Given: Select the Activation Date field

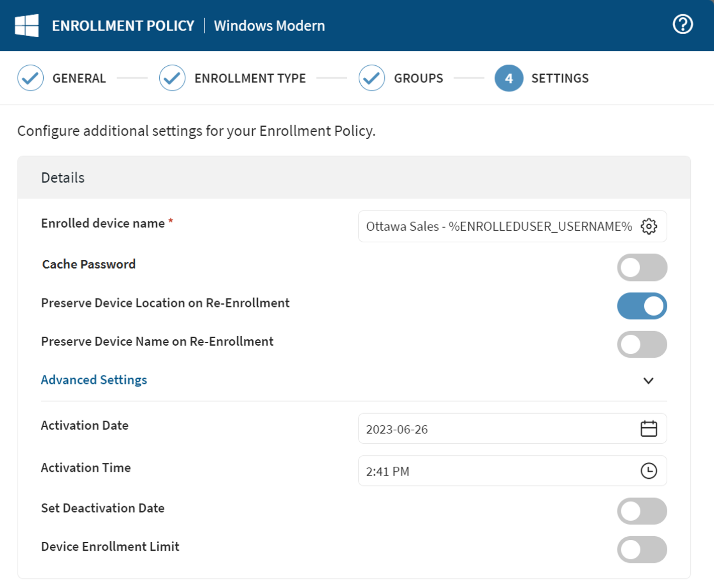Looking at the screenshot, I should [x=502, y=429].
